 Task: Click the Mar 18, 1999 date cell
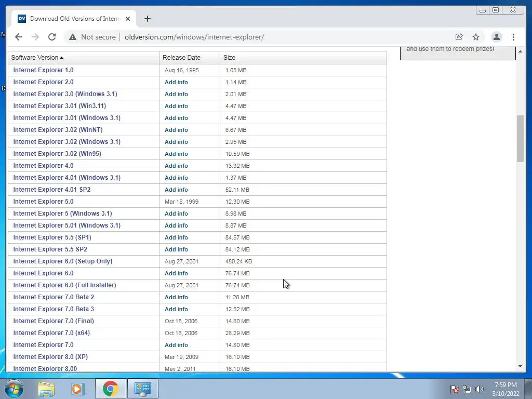(x=181, y=202)
